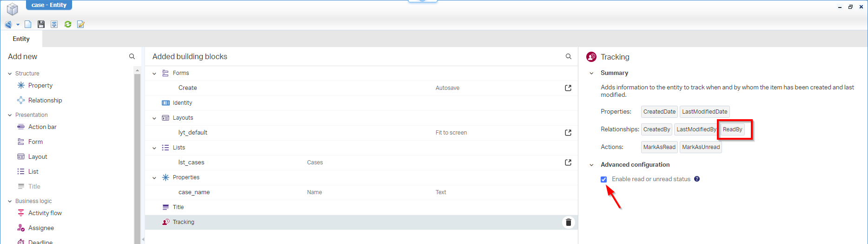Open lst_cases list with its open icon
Image resolution: width=868 pixels, height=244 pixels.
[568, 163]
